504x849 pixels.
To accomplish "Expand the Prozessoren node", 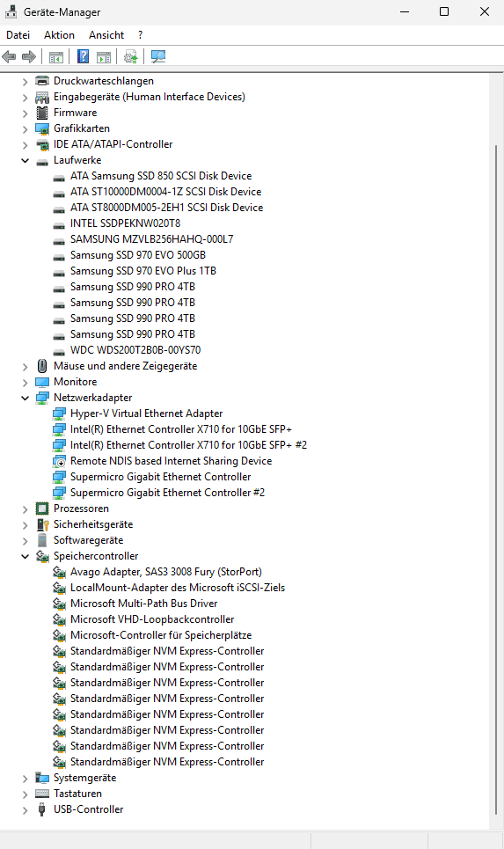I will 25,509.
